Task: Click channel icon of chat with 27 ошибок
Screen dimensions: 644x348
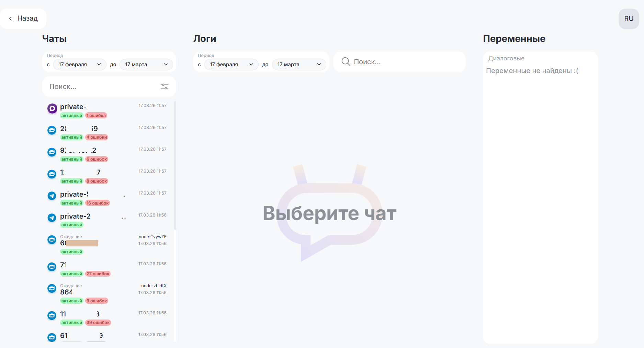Action: coord(52,267)
